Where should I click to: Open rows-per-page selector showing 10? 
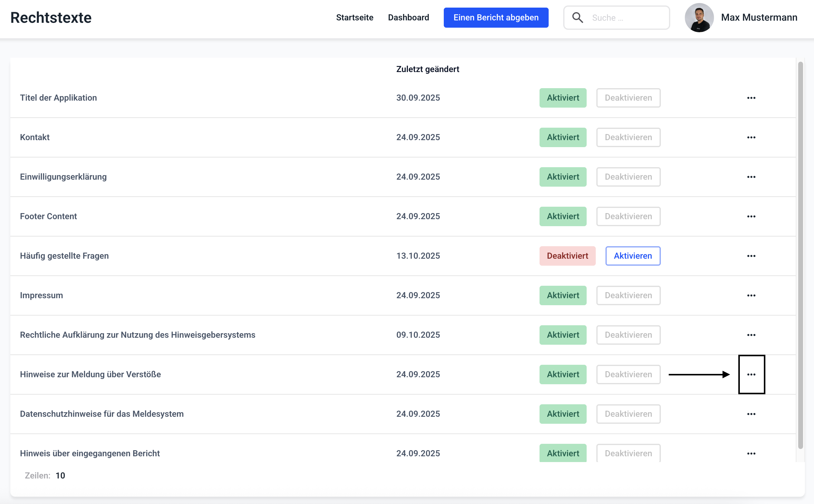(x=60, y=475)
